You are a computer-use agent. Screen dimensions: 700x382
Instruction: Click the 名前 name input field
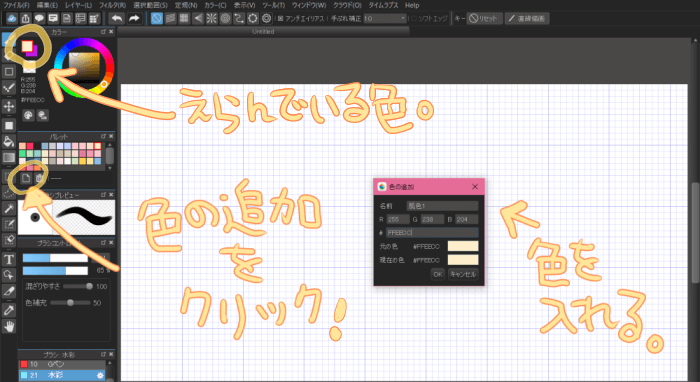442,206
